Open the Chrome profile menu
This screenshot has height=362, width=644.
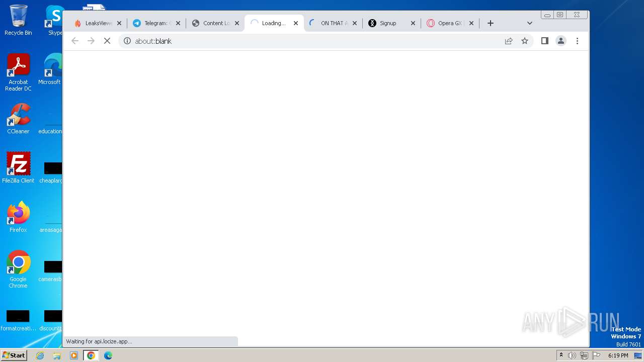[561, 41]
